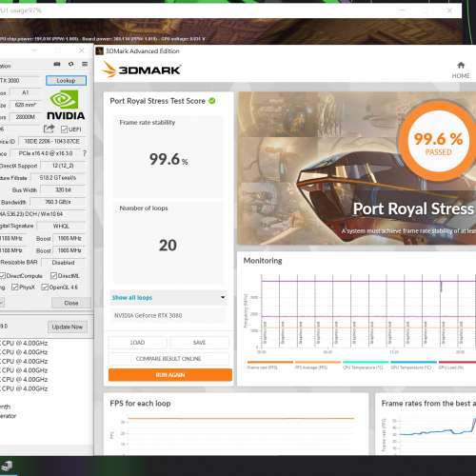476x476 pixels.
Task: Click the Bus Width value 320 bit
Action: coord(63,189)
